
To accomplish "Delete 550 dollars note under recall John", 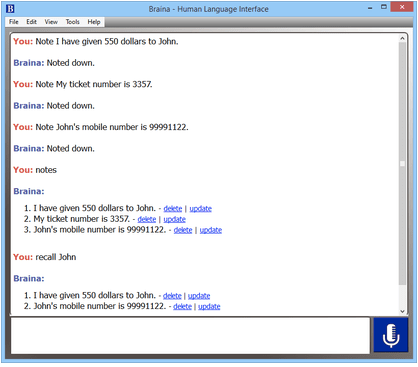I will coord(172,296).
